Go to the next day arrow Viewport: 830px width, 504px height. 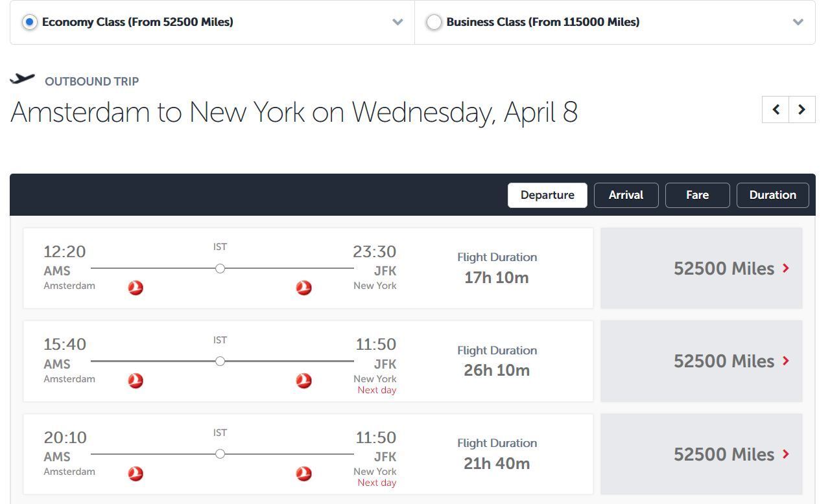coord(801,109)
